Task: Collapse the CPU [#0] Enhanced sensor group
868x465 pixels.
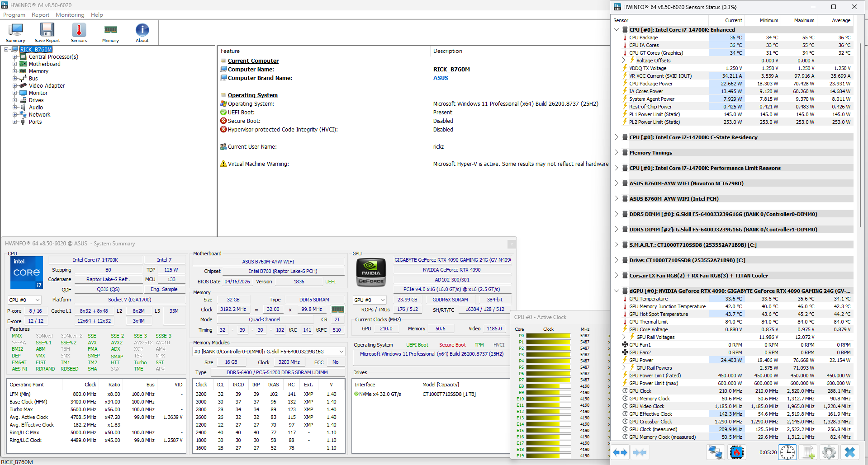Action: click(617, 30)
